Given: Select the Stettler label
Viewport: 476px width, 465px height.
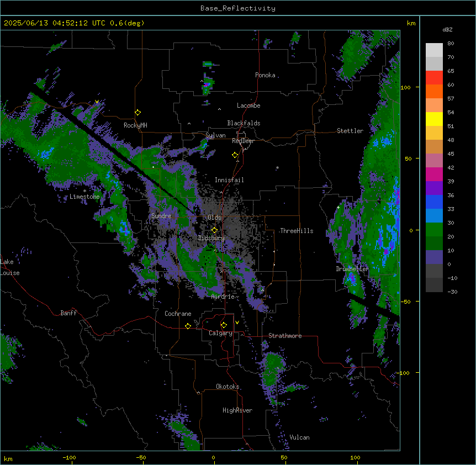Looking at the screenshot, I should (x=350, y=131).
